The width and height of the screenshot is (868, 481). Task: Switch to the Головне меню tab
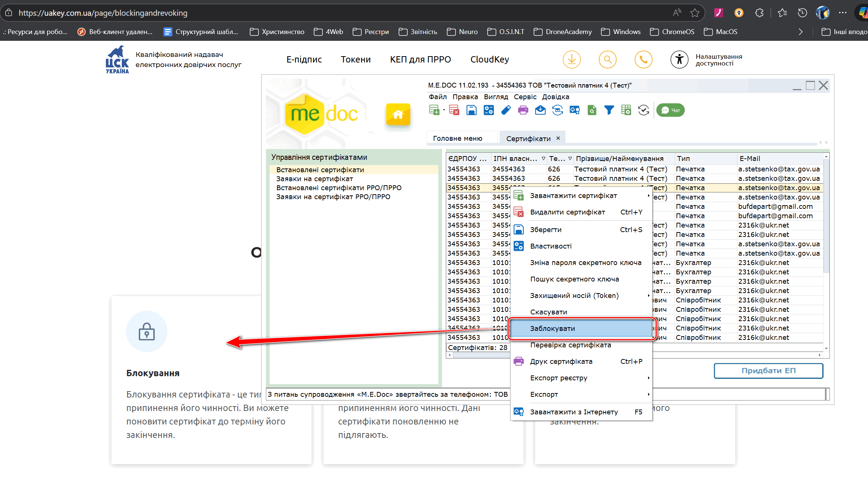click(457, 138)
